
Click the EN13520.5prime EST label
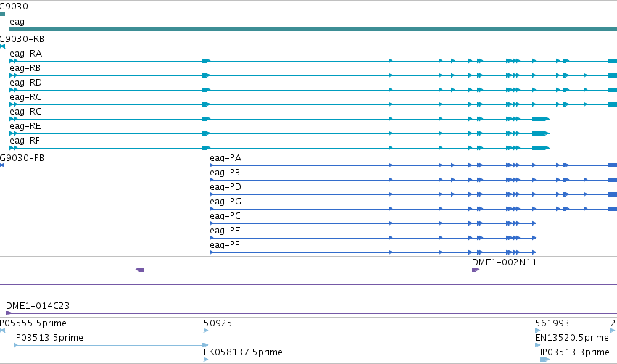point(572,338)
